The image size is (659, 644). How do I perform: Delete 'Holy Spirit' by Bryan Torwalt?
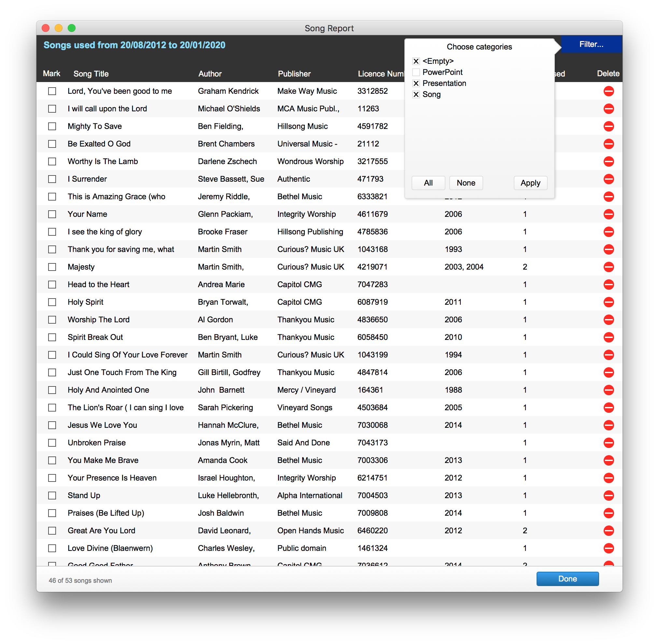609,302
